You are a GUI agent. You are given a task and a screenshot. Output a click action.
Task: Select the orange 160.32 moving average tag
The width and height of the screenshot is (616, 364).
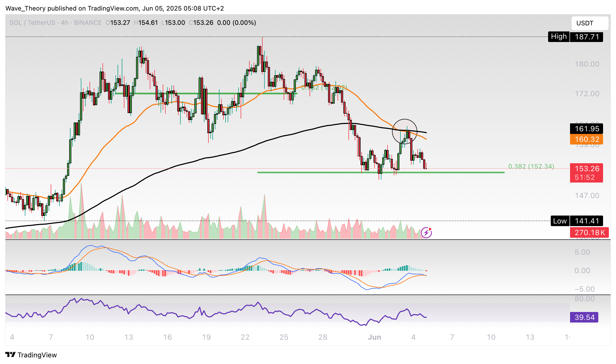click(586, 139)
